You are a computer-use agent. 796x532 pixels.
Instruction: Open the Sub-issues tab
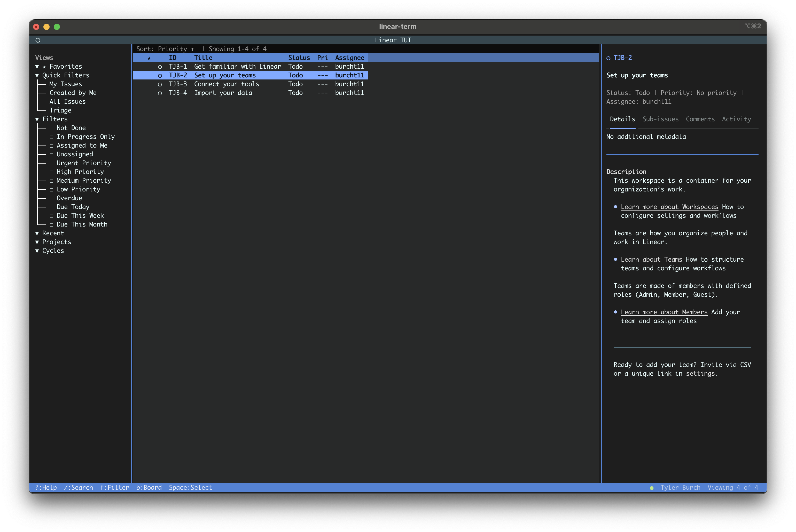660,119
